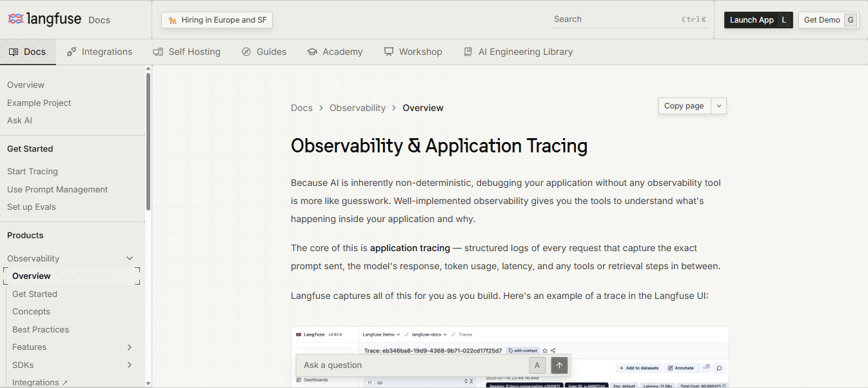
Task: Open external Integrations link in sidebar
Action: pyautogui.click(x=40, y=382)
